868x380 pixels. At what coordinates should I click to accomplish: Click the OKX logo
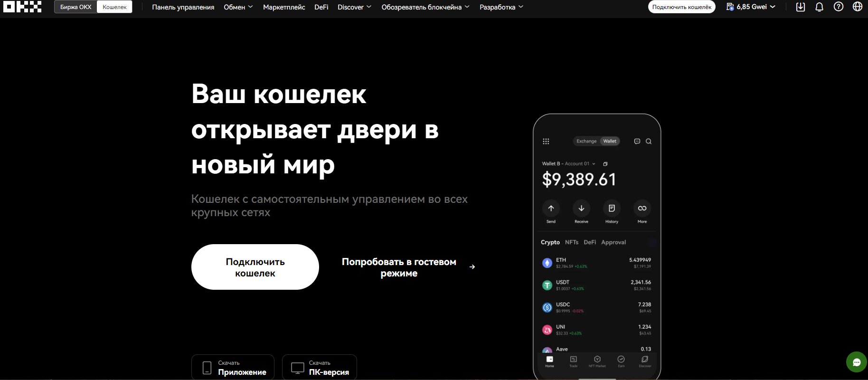22,7
